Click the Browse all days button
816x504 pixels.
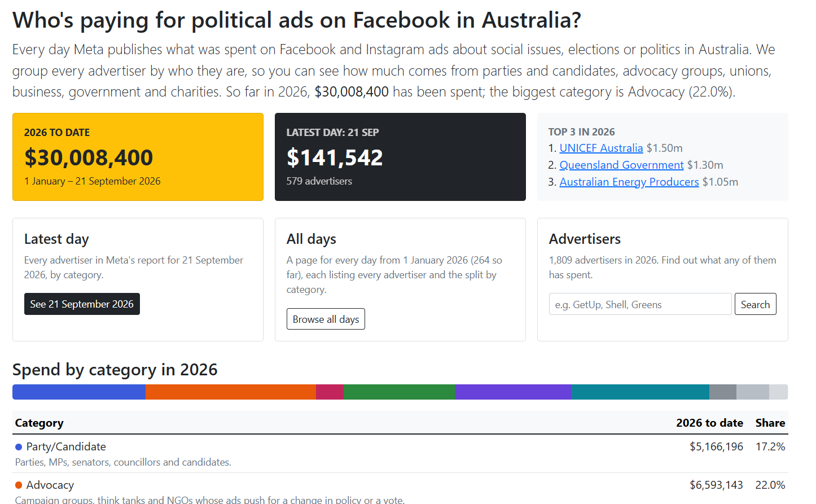pos(326,319)
